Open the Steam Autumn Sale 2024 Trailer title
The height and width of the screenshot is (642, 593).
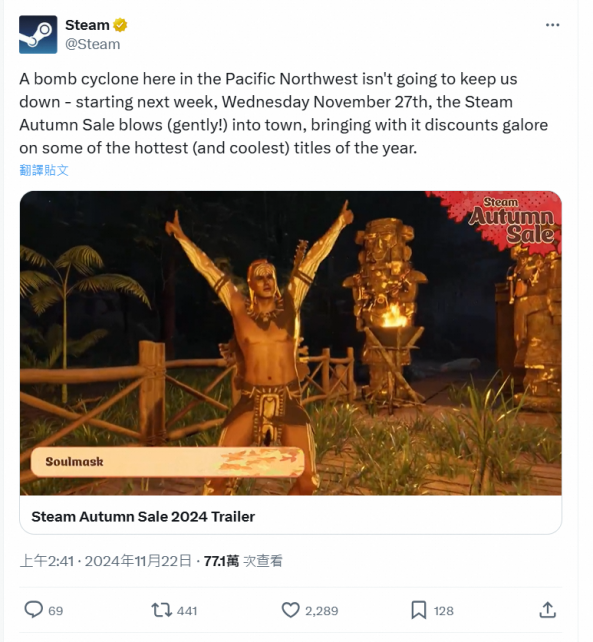143,517
